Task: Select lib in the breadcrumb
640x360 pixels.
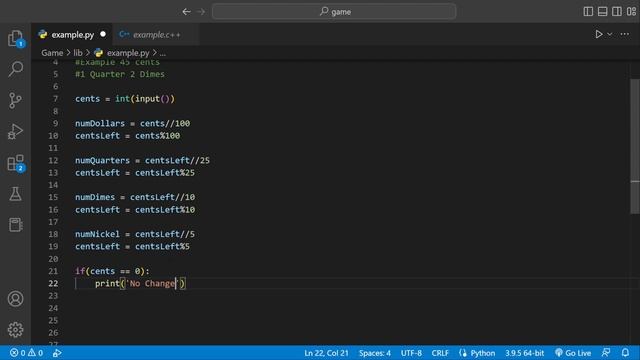Action: 78,53
